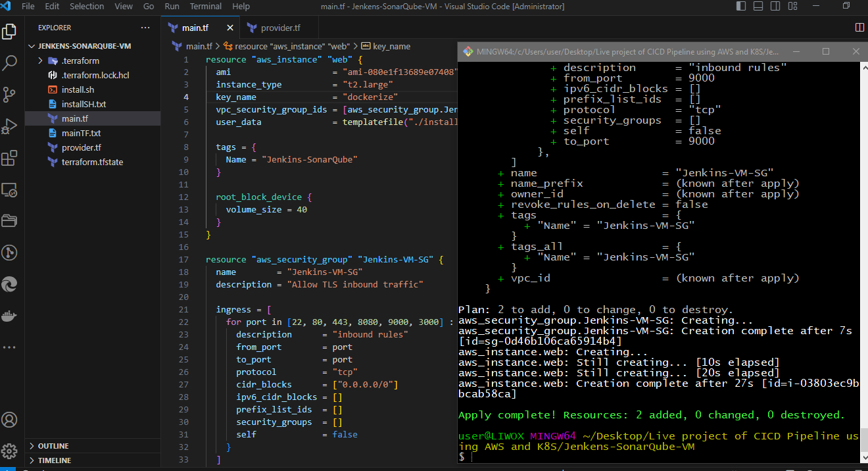Toggle the primary side bar visibility
Image resolution: width=868 pixels, height=471 pixels.
742,7
